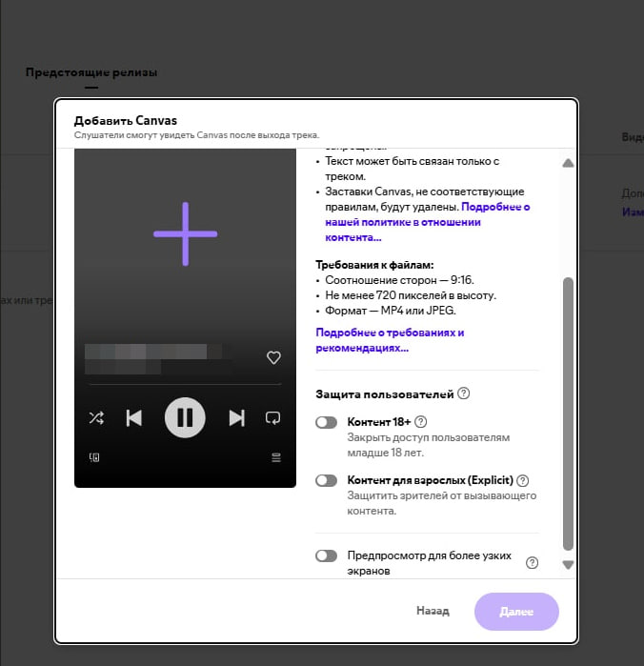The image size is (644, 666).
Task: Enable the Контент 18+ toggle
Action: coord(326,422)
